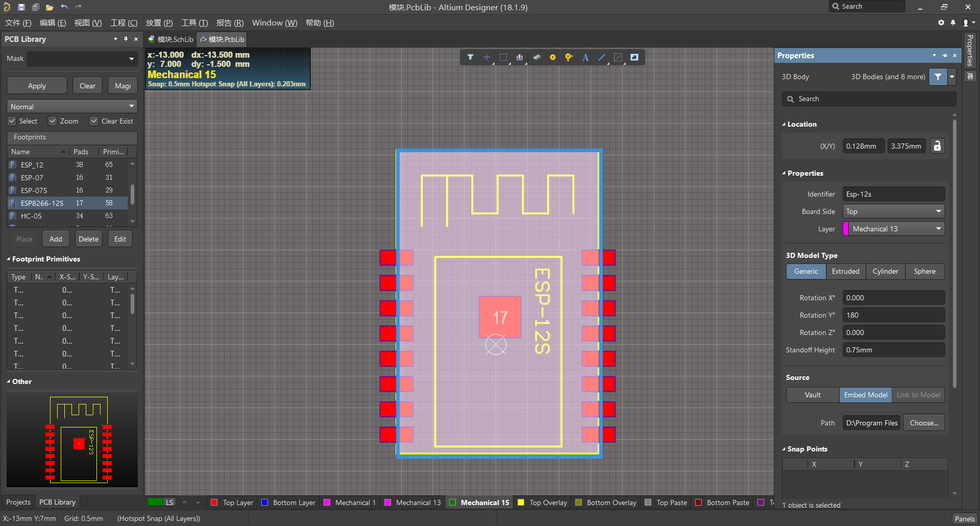Select the place via tool
Viewport: 980px width, 526px height.
click(569, 57)
